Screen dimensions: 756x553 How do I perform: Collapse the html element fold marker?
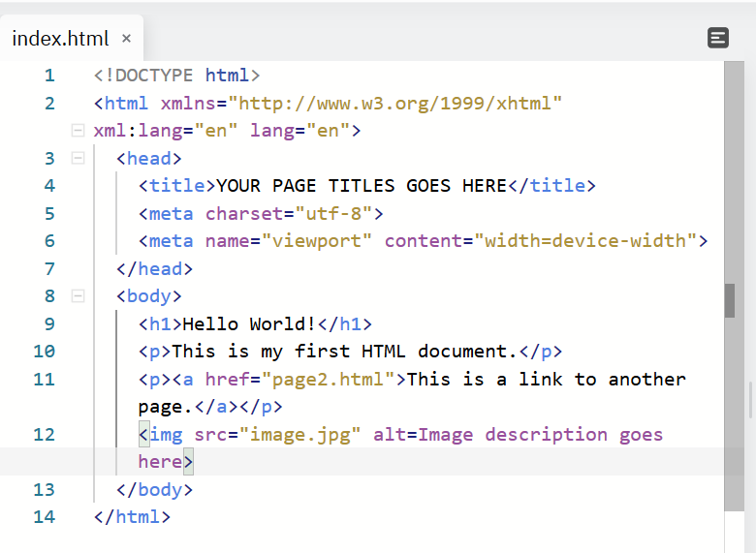(77, 130)
